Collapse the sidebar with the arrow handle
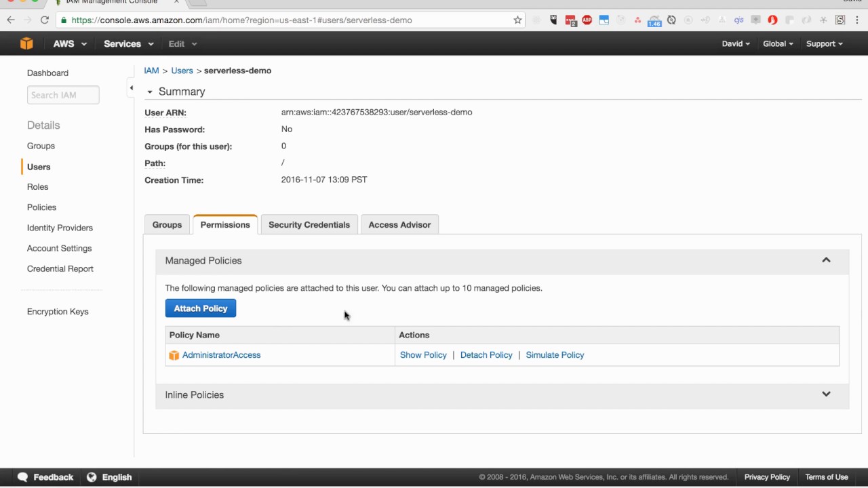 tap(131, 87)
